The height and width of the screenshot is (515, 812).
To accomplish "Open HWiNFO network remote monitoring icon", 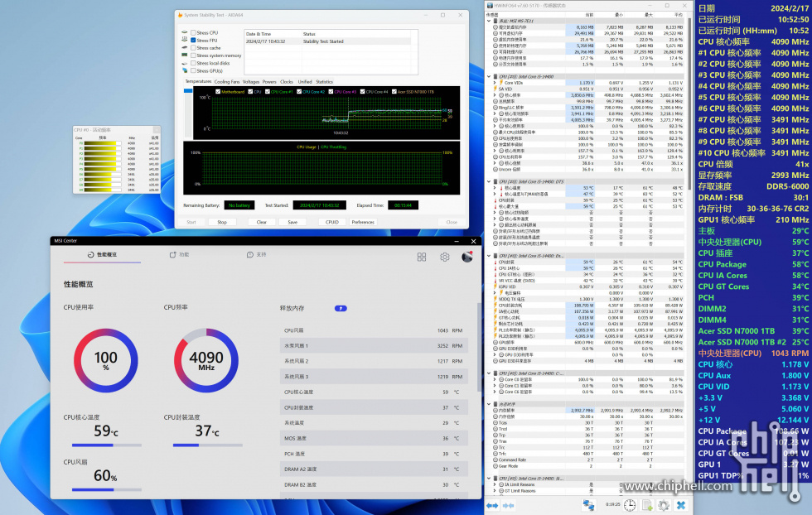I will coord(588,504).
